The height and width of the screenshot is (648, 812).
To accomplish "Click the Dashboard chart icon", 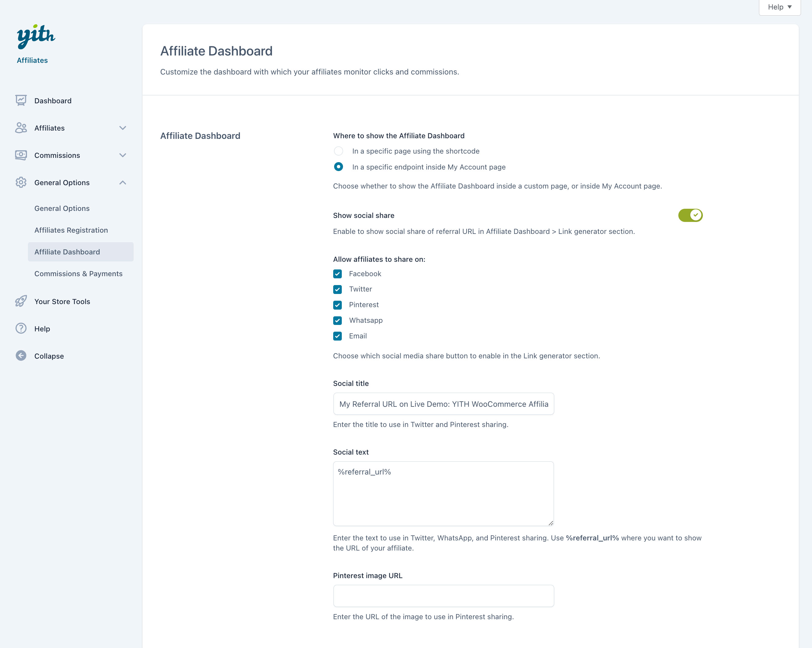I will [x=21, y=101].
